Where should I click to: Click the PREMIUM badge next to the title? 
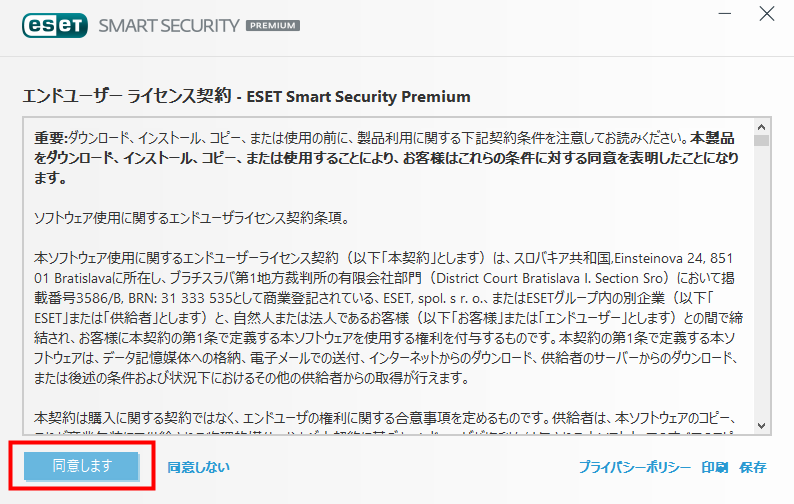tap(273, 25)
